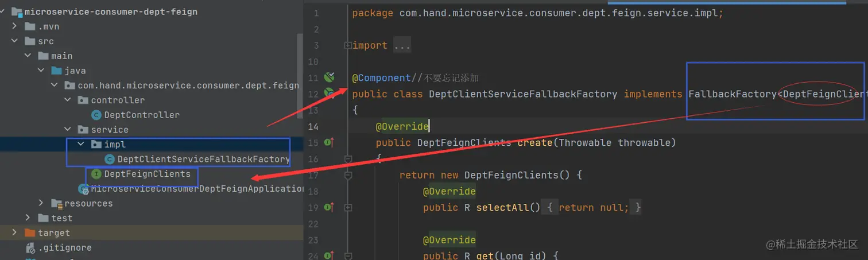Click the src folder icon
The image size is (868, 260).
(30, 41)
